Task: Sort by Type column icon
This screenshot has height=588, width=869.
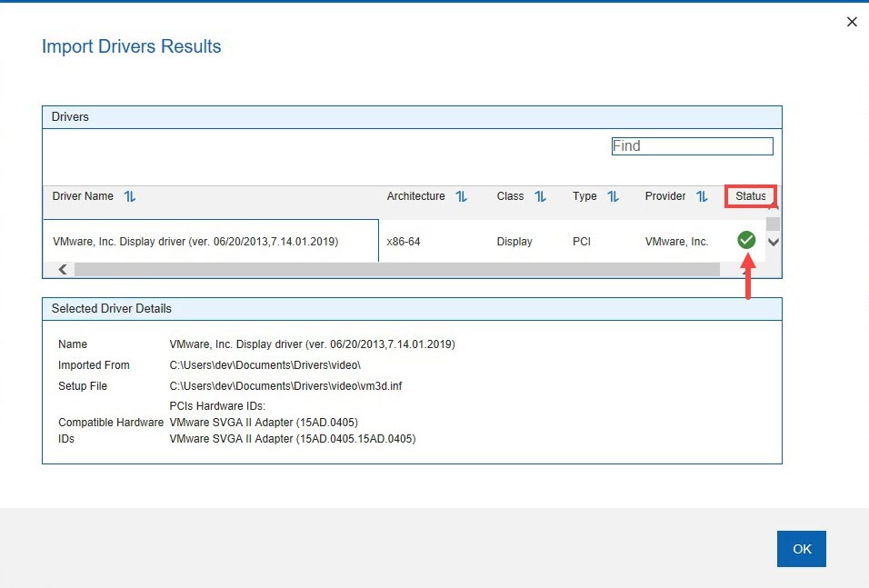Action: tap(613, 196)
